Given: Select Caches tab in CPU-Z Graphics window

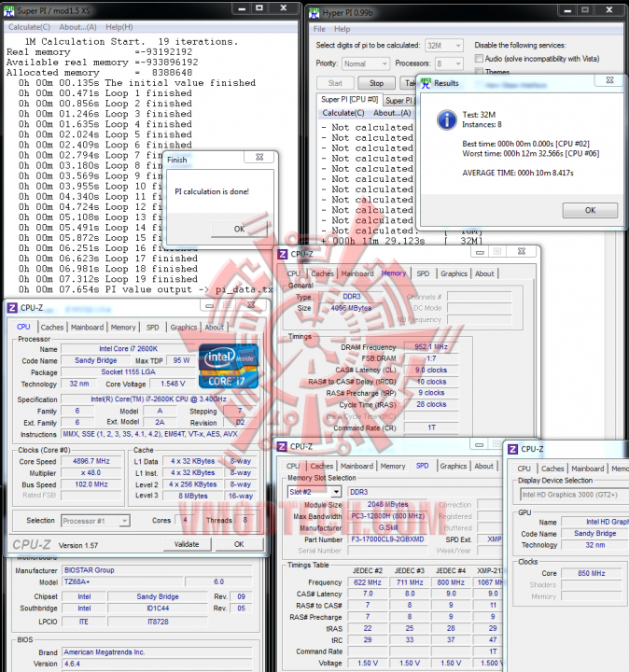Looking at the screenshot, I should (x=552, y=469).
